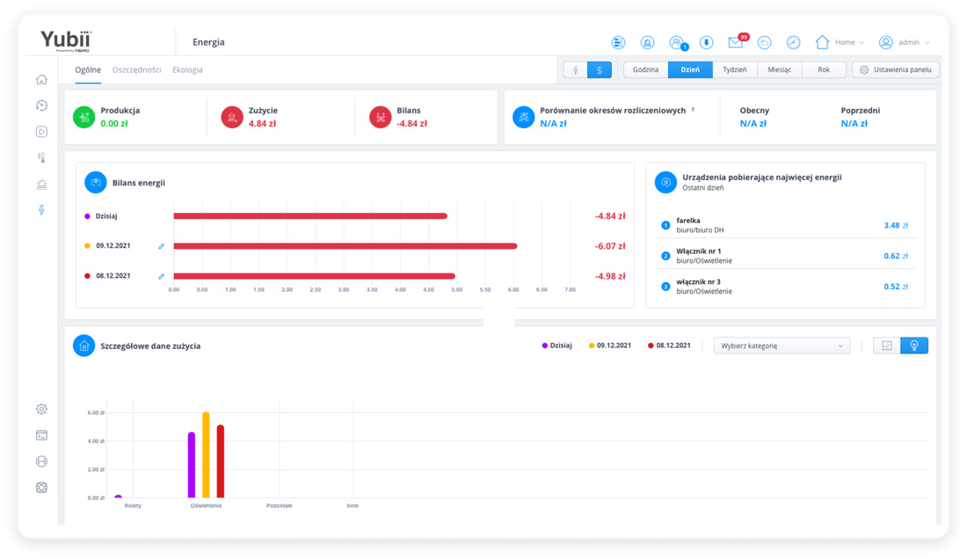The width and height of the screenshot is (967, 560).
Task: Open the climate thermometer icon in sidebar
Action: point(41,158)
